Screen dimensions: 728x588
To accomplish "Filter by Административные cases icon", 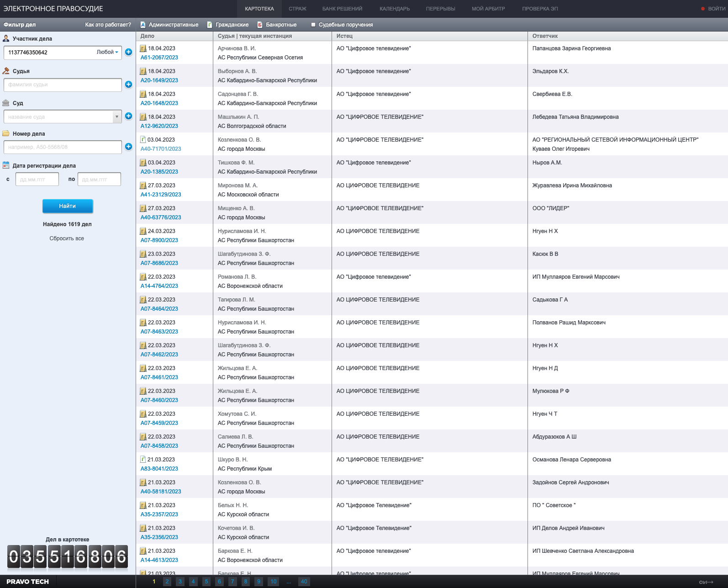I will click(x=143, y=25).
